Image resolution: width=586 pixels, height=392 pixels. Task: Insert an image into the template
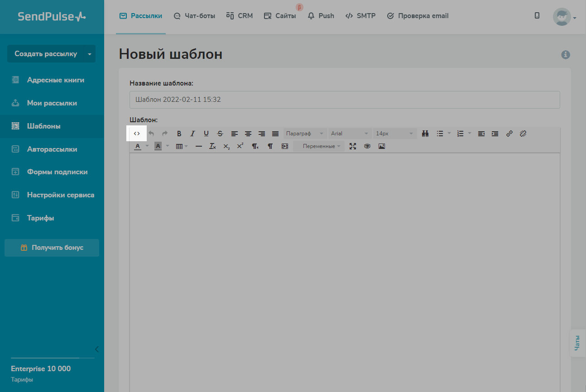click(381, 146)
